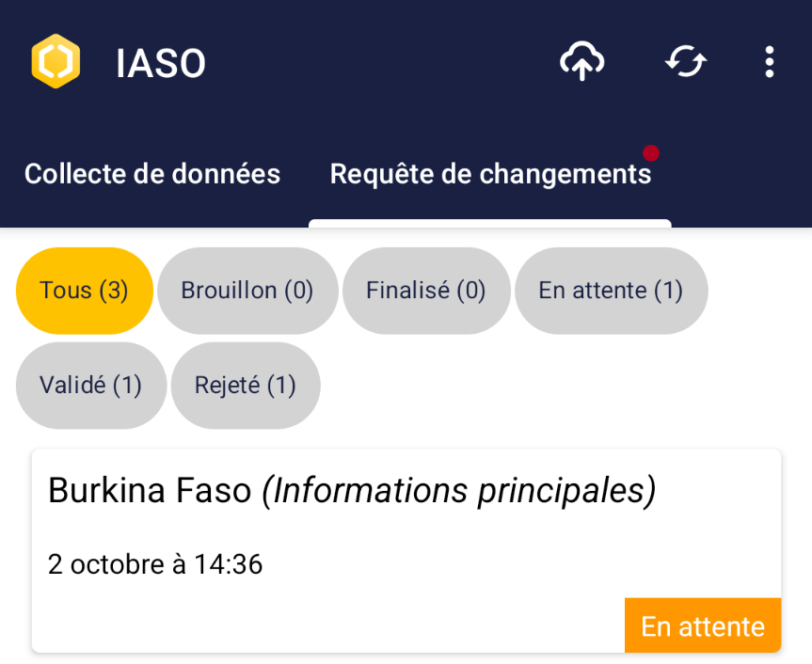This screenshot has width=812, height=664.
Task: Click the 2 octobre à 14:36 date
Action: [155, 564]
